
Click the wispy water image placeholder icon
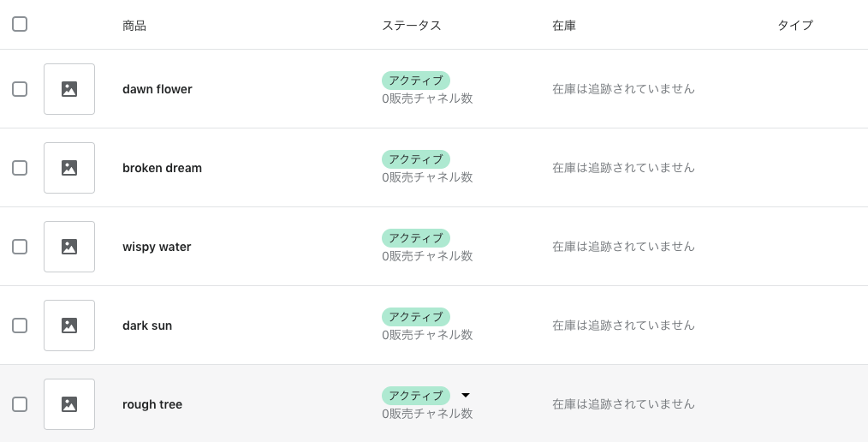(x=69, y=247)
